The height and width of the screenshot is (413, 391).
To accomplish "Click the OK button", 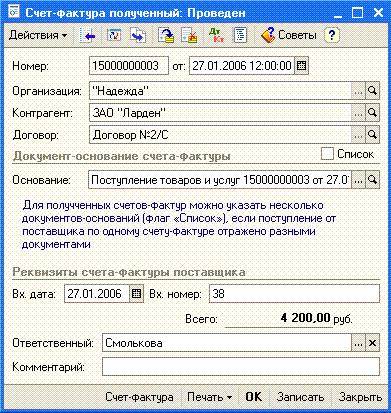I will tap(254, 397).
